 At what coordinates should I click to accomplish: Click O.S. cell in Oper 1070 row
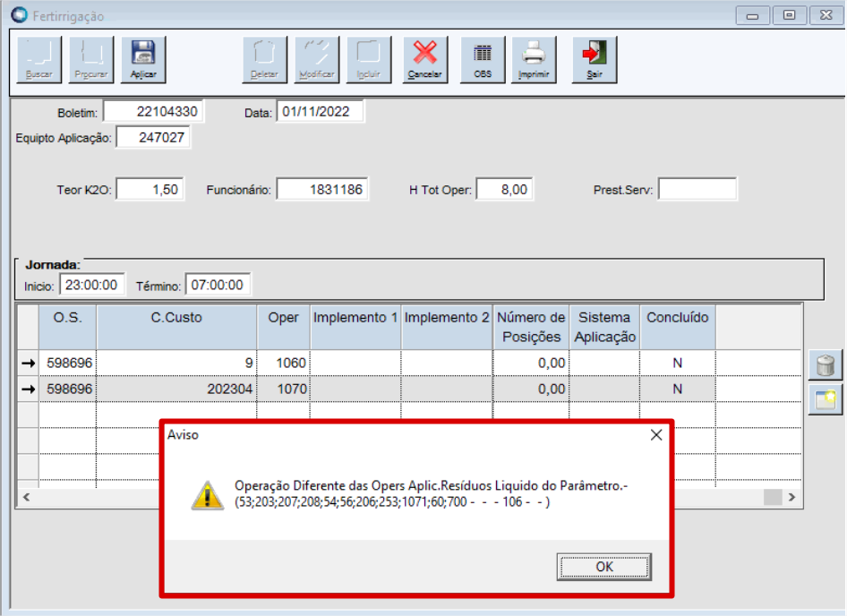click(x=67, y=389)
